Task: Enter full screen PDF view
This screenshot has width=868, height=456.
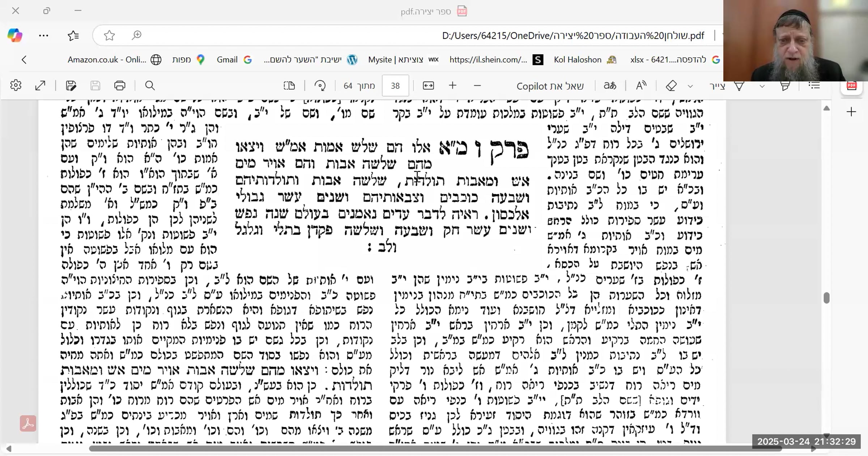Action: pos(40,85)
